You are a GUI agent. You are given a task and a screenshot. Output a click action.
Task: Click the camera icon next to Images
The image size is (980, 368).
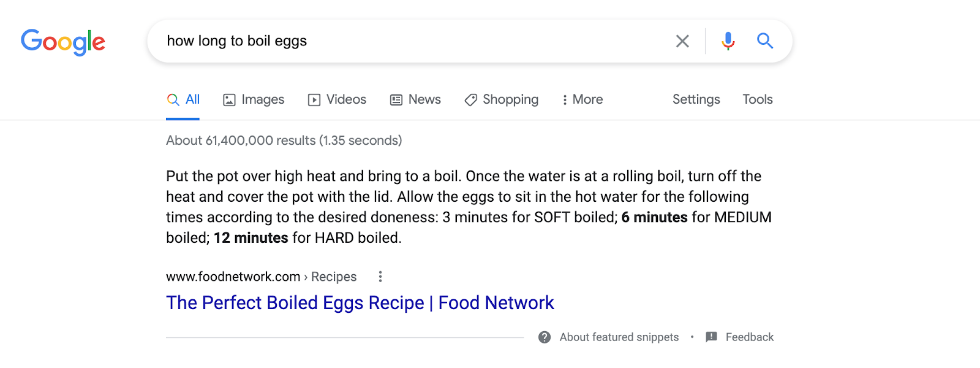coord(229,99)
